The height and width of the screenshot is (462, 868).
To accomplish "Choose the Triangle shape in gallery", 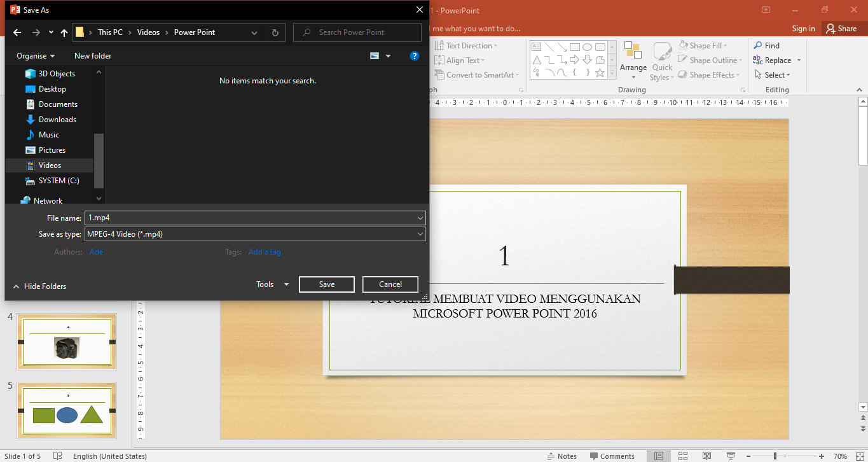I will (536, 60).
